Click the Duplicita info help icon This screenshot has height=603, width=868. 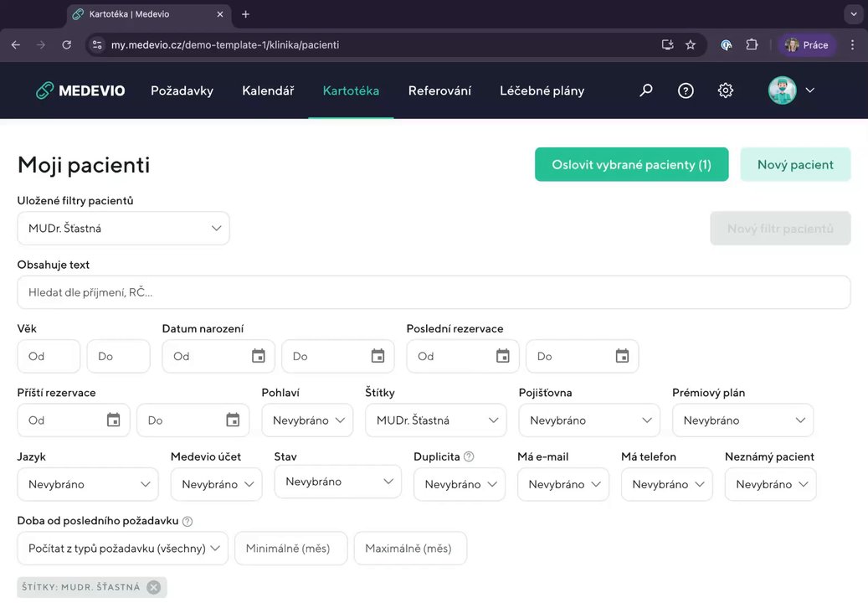[x=469, y=456]
